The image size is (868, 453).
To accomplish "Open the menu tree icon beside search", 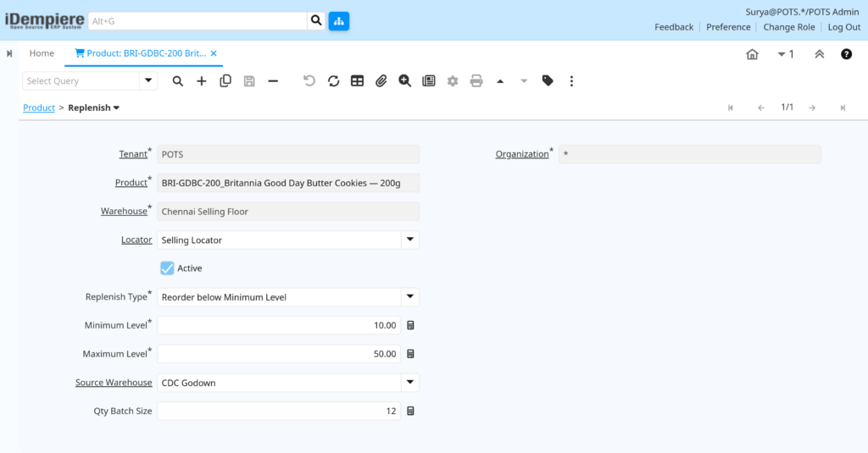I will click(339, 21).
